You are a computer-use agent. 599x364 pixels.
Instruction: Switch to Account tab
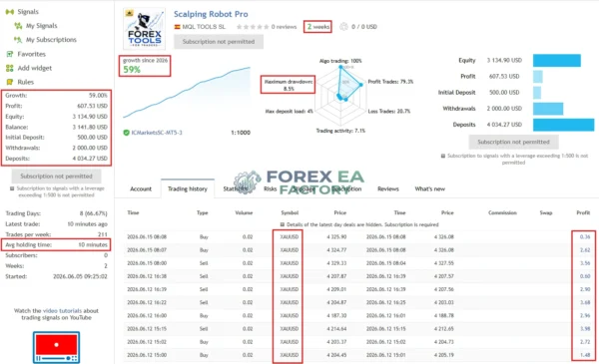click(141, 188)
